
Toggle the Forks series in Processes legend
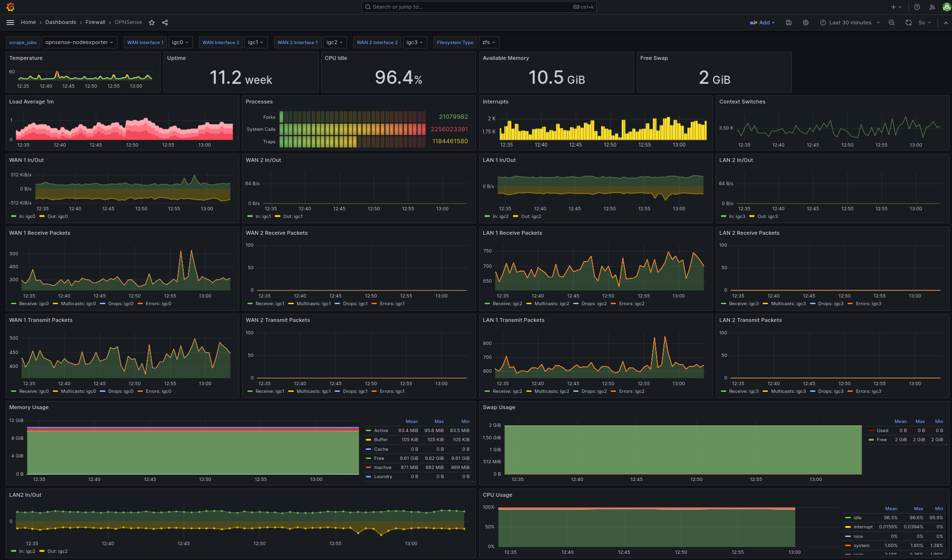(269, 117)
